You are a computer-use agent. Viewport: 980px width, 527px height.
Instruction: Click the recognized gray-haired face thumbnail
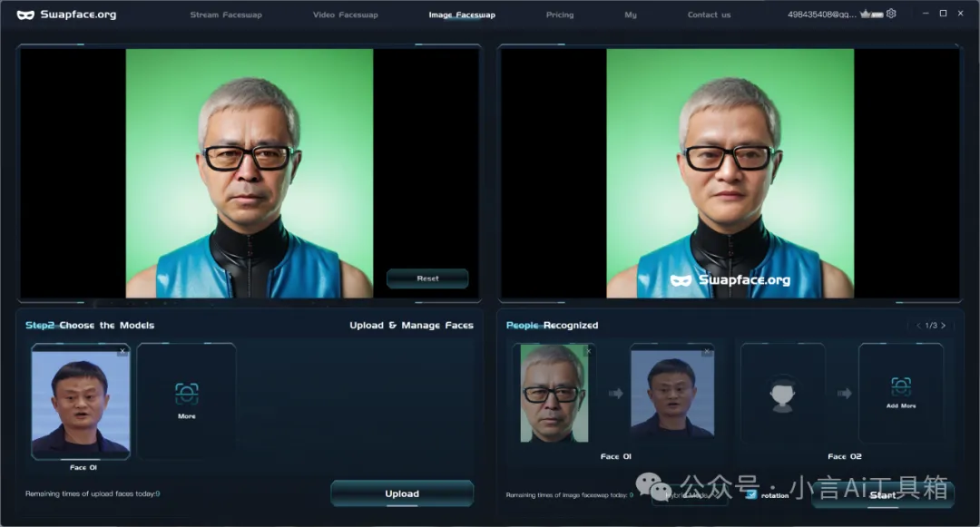(554, 394)
